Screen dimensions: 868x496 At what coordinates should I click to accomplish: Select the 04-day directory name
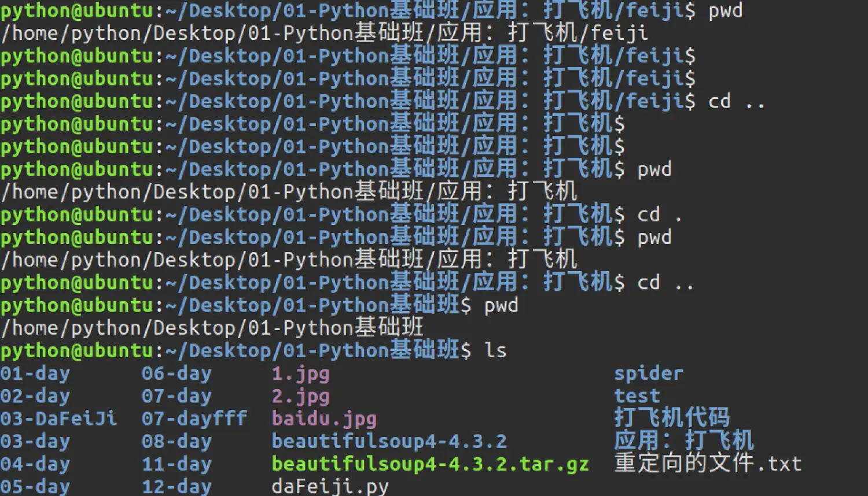tap(35, 464)
